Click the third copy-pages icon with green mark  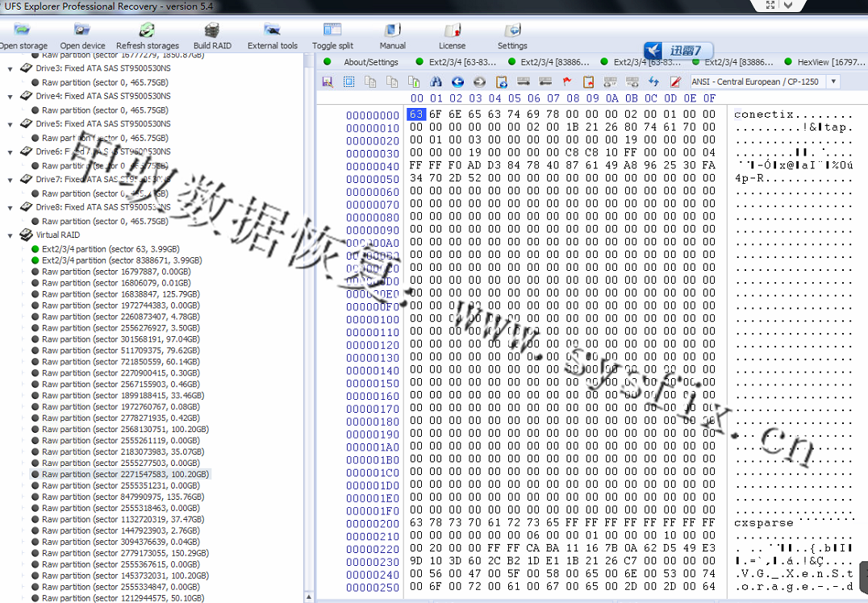[x=414, y=82]
